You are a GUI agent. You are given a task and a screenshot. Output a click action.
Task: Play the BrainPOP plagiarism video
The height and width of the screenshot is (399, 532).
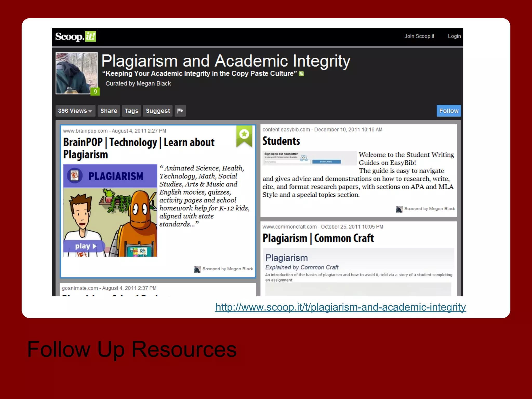click(x=84, y=246)
